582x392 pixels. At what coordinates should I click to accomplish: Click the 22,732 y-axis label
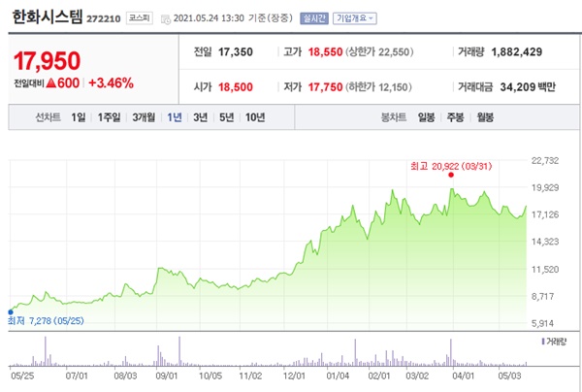(x=545, y=161)
